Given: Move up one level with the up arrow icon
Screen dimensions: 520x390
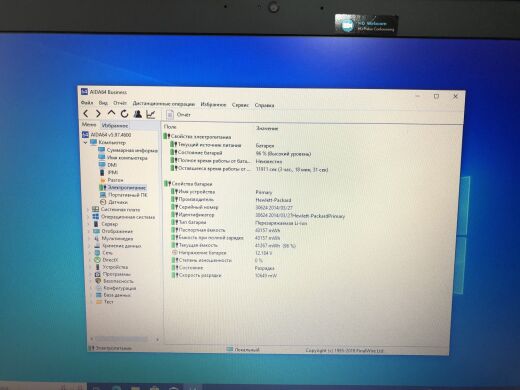Looking at the screenshot, I should 111,114.
